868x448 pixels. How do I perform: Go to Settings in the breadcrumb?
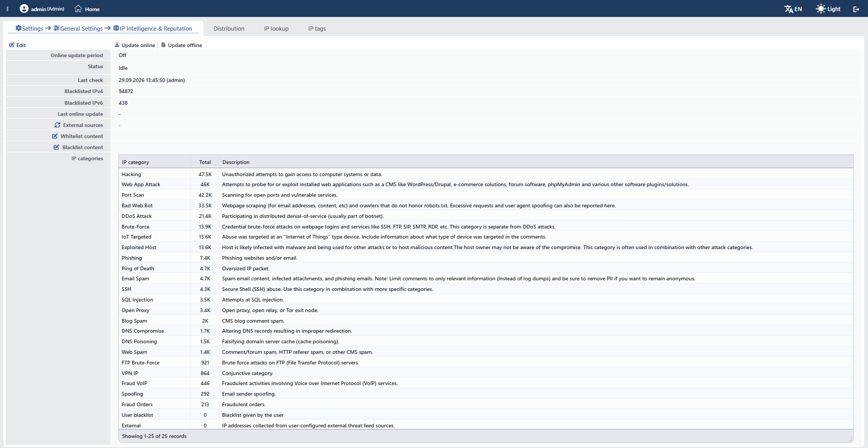[x=33, y=29]
